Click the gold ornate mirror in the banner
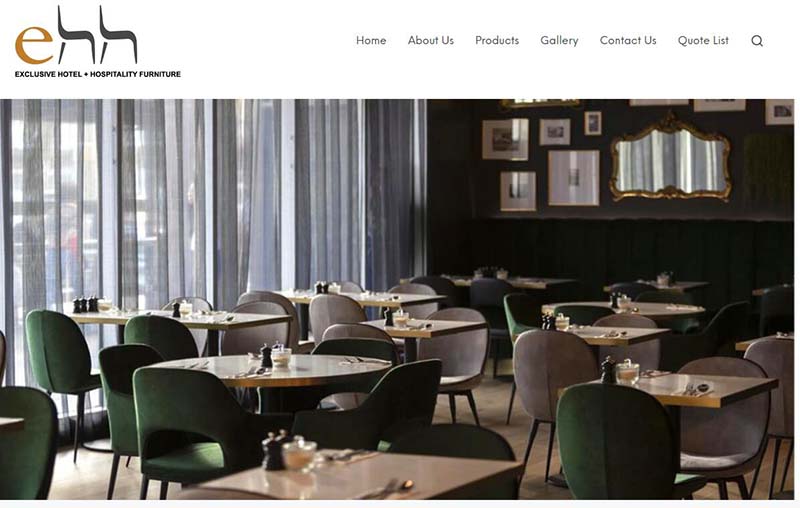800x508 pixels. click(670, 158)
